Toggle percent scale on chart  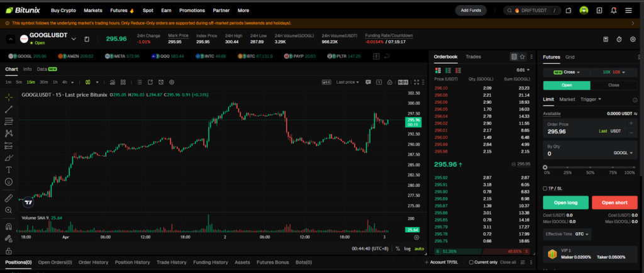point(397,248)
